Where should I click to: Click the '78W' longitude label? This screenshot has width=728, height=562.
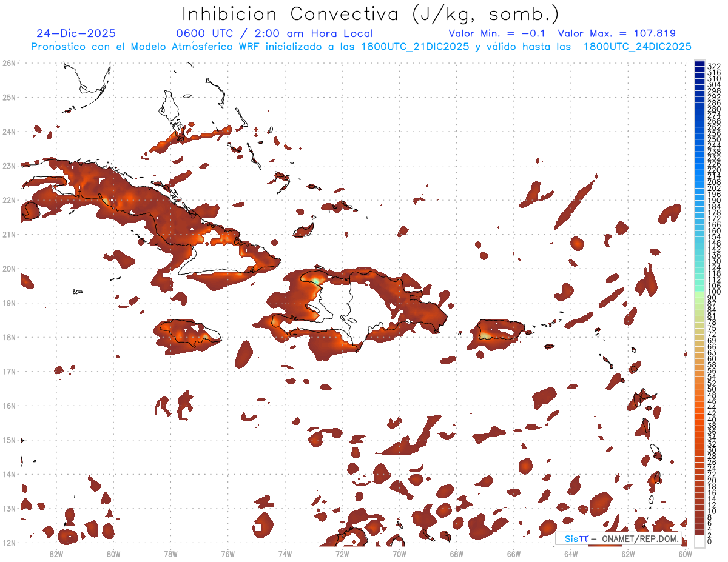tap(170, 553)
